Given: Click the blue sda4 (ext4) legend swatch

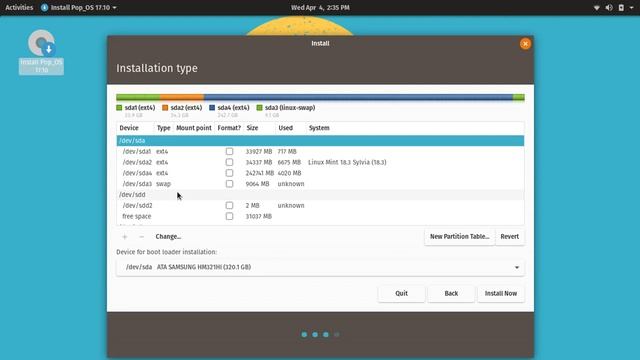Looking at the screenshot, I should 212,108.
